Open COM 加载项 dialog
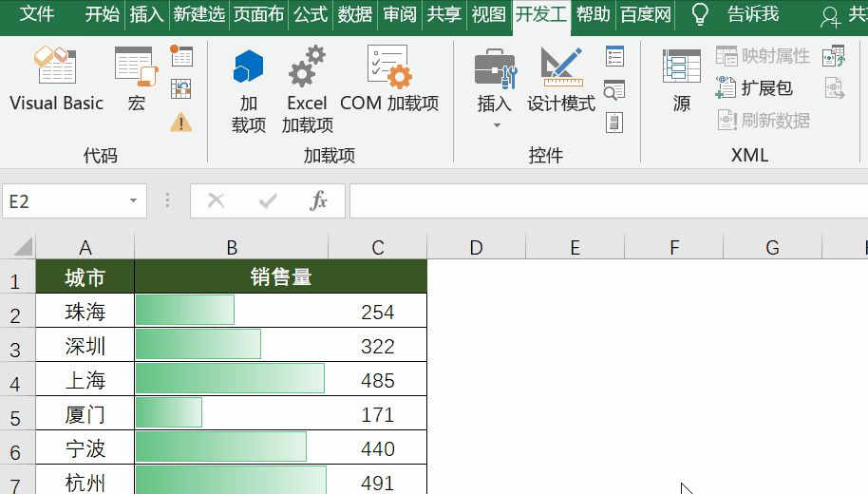 click(388, 80)
